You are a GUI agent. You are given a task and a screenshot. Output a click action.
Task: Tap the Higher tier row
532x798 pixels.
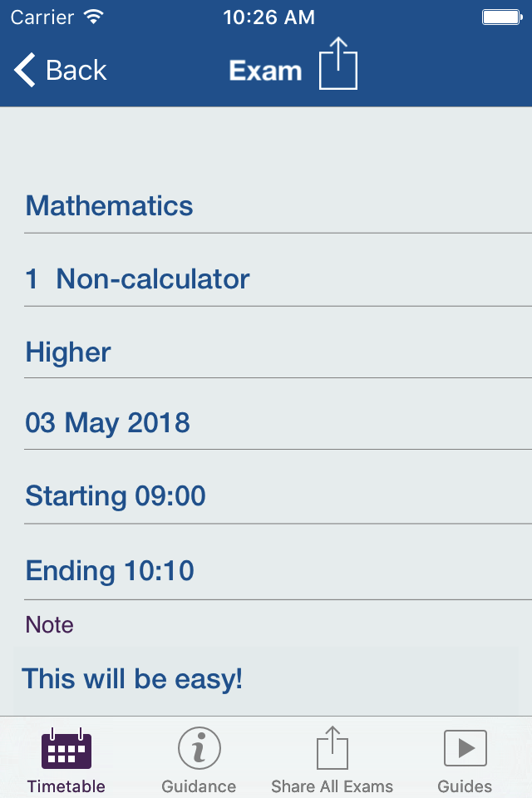(68, 352)
